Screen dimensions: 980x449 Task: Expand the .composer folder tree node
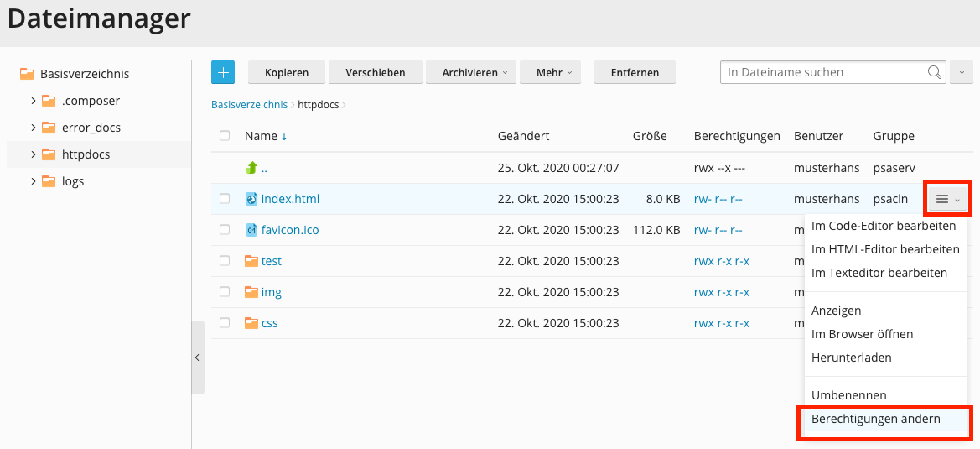[x=33, y=101]
